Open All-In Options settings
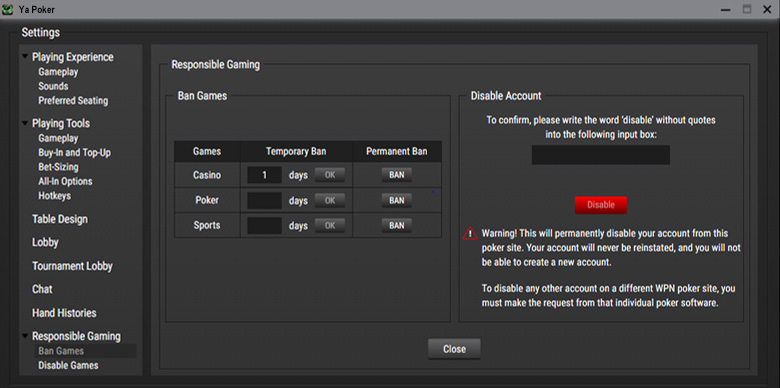Viewport: 780px width, 388px height. click(65, 182)
